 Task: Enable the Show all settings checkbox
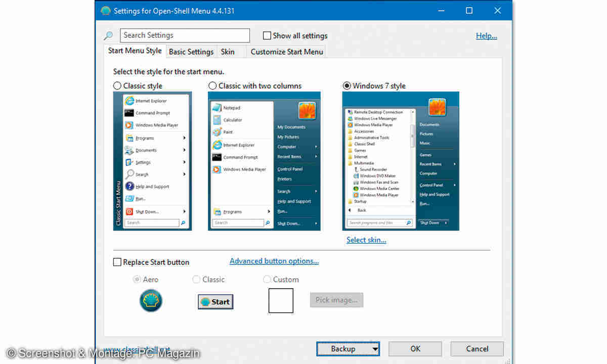[267, 36]
